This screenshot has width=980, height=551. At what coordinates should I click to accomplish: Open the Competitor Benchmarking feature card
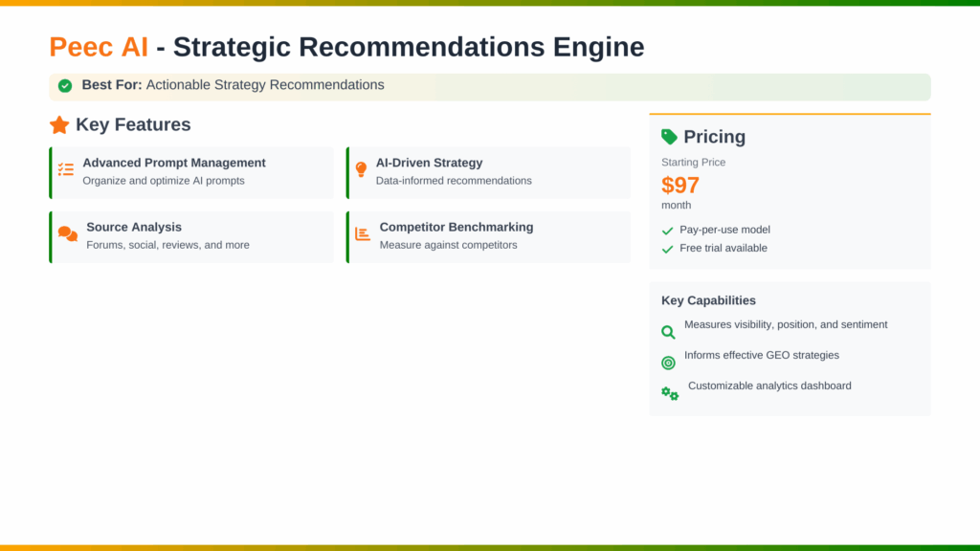click(x=488, y=236)
